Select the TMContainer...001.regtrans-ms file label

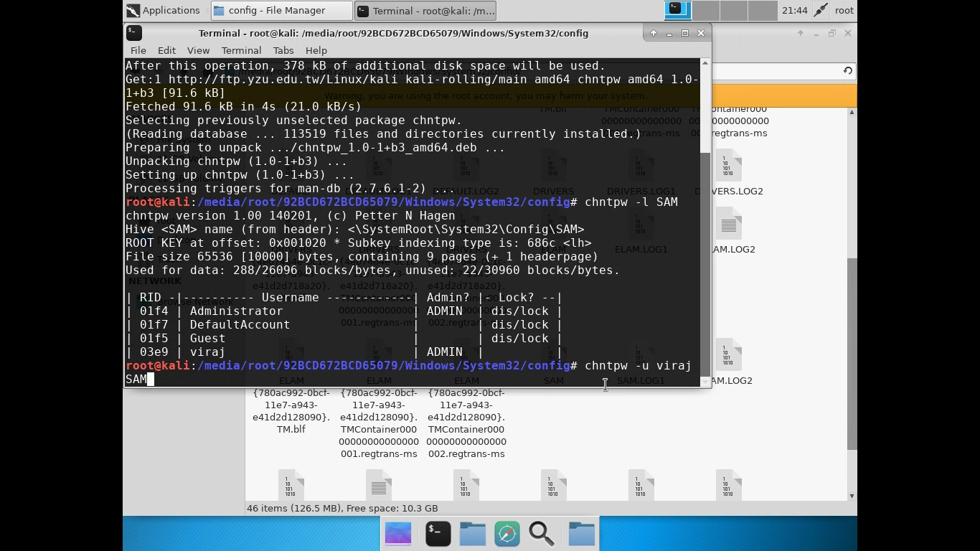(379, 423)
